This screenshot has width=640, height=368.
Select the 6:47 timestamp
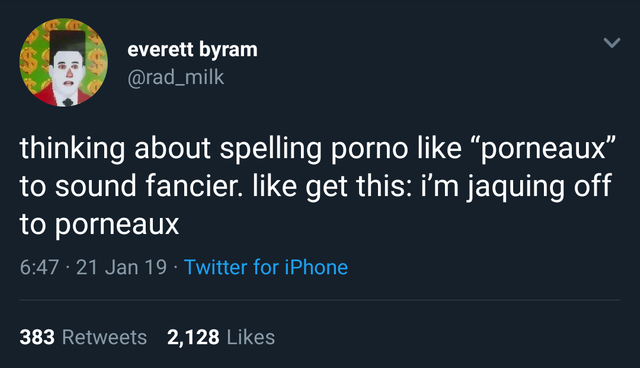click(x=39, y=267)
